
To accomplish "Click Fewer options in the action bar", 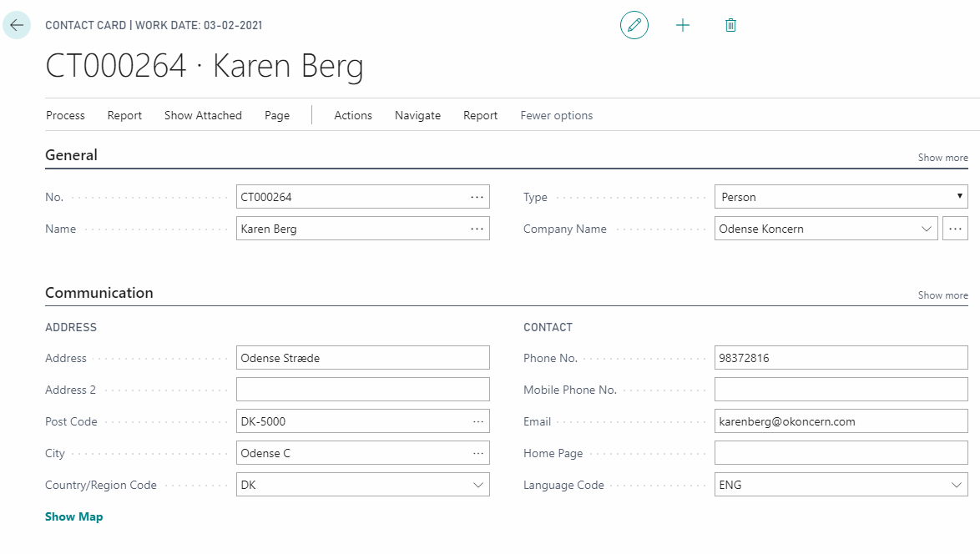I will (x=556, y=116).
